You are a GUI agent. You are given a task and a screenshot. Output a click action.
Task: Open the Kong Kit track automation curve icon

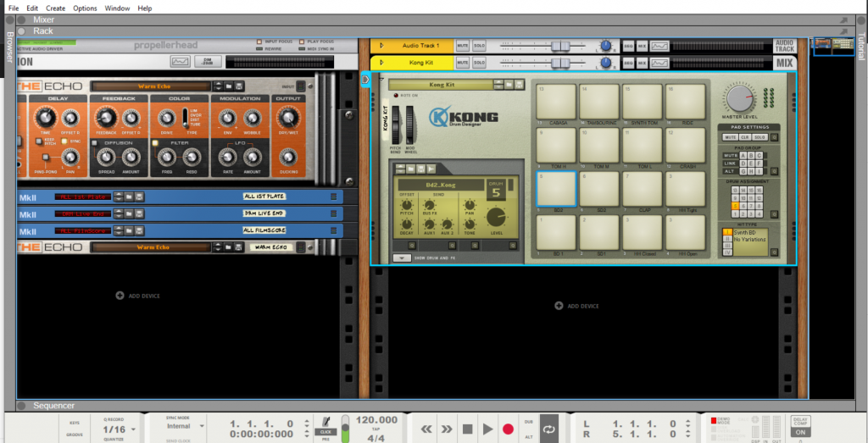click(658, 63)
